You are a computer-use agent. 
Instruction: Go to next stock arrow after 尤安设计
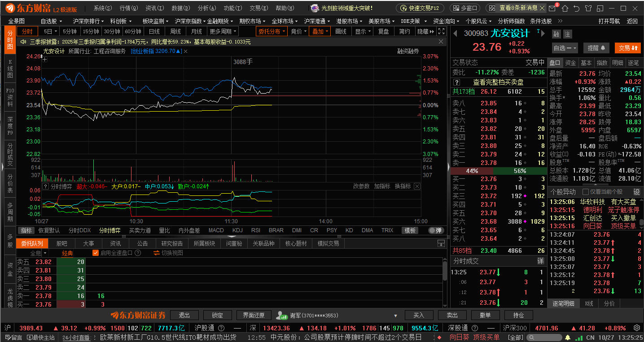coord(544,33)
